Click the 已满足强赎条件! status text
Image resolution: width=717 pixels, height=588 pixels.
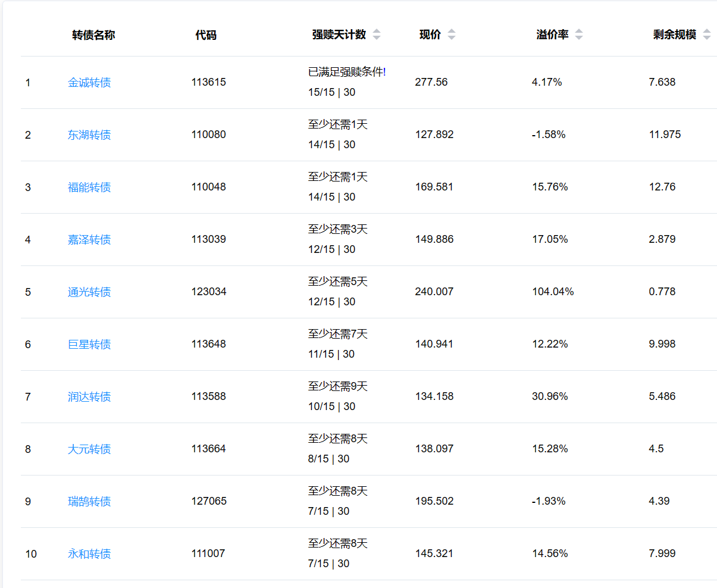(x=347, y=72)
